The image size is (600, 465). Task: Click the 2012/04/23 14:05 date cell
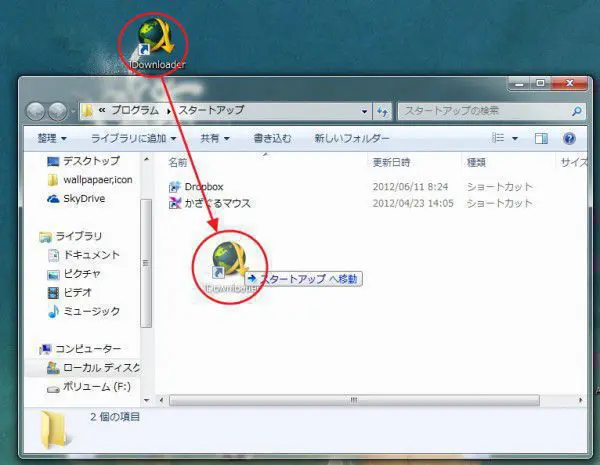[x=413, y=203]
